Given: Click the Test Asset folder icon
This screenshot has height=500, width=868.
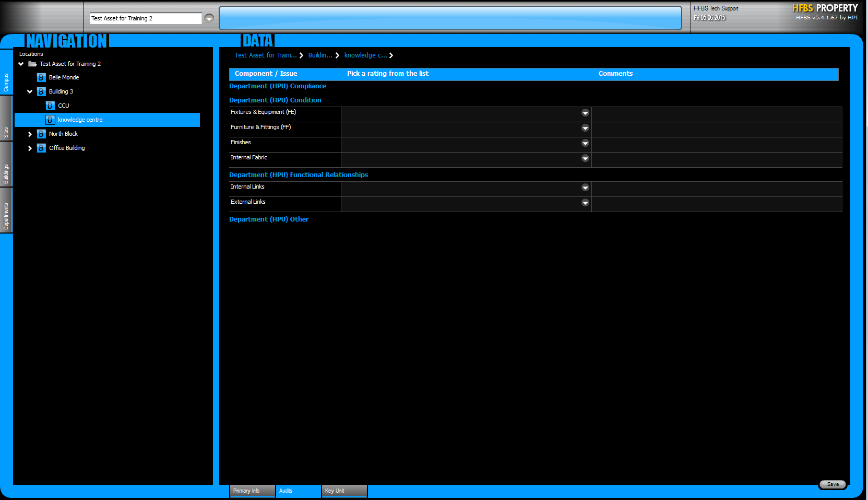Looking at the screenshot, I should pos(32,64).
